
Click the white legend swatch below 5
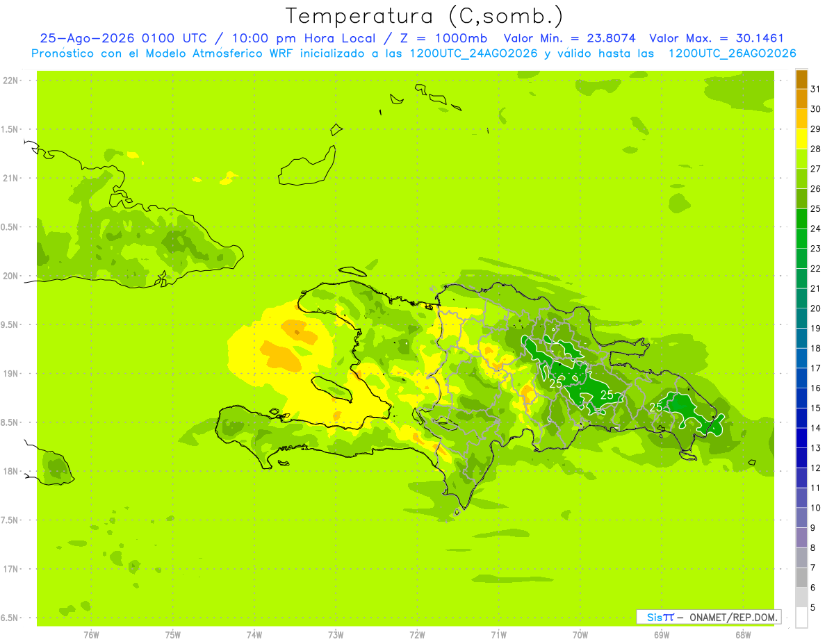click(801, 618)
